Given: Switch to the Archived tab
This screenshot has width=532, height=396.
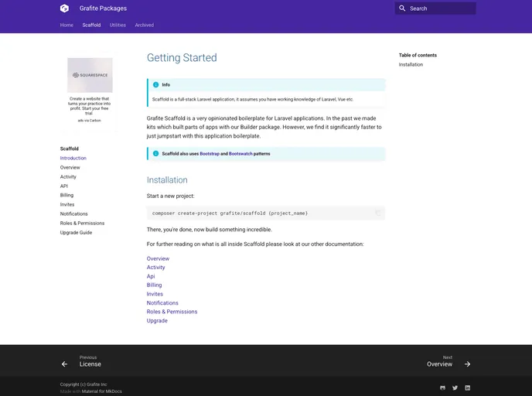Looking at the screenshot, I should pyautogui.click(x=144, y=25).
